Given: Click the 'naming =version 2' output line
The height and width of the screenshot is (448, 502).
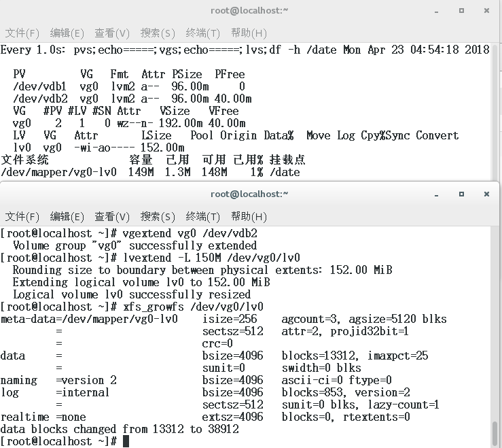Looking at the screenshot, I should click(196, 381).
